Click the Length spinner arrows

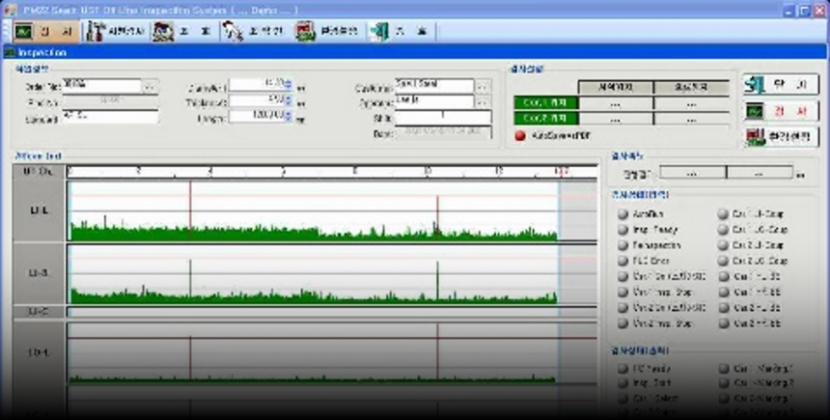tap(288, 117)
